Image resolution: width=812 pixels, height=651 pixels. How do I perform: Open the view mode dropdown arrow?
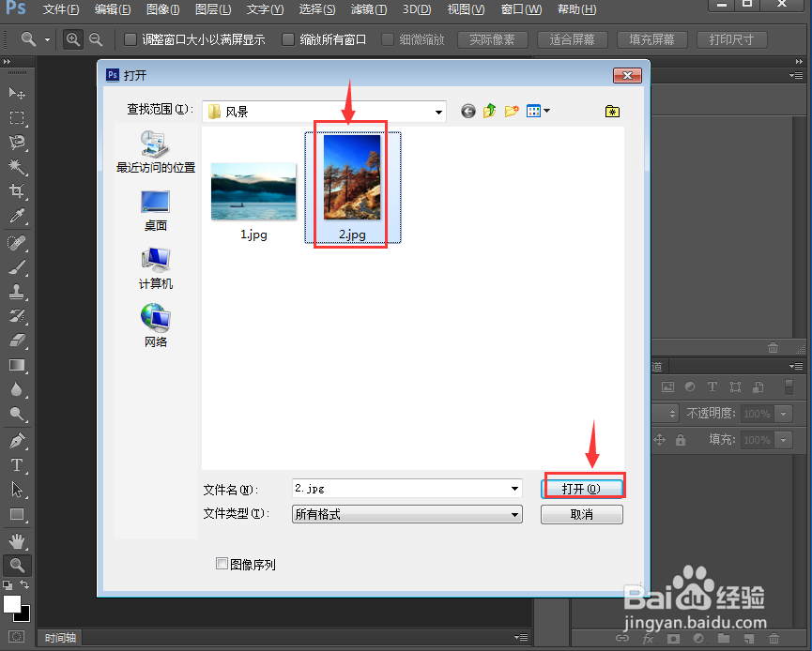(547, 111)
